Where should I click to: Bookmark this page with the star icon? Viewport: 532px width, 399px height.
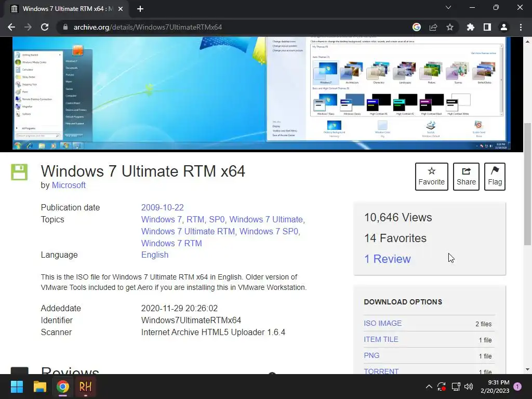(450, 27)
